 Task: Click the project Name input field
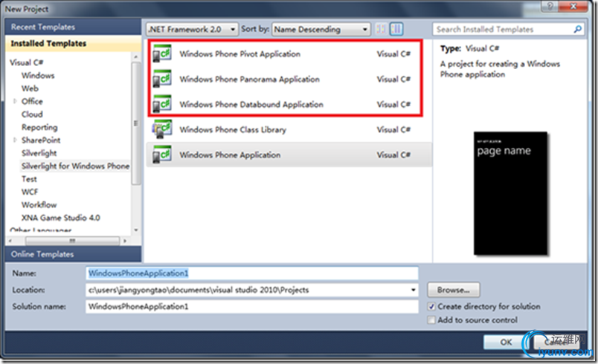tap(251, 273)
